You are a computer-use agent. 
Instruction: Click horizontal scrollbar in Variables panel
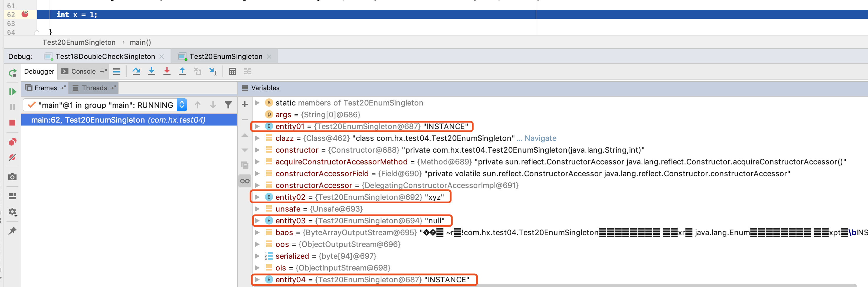click(554, 285)
